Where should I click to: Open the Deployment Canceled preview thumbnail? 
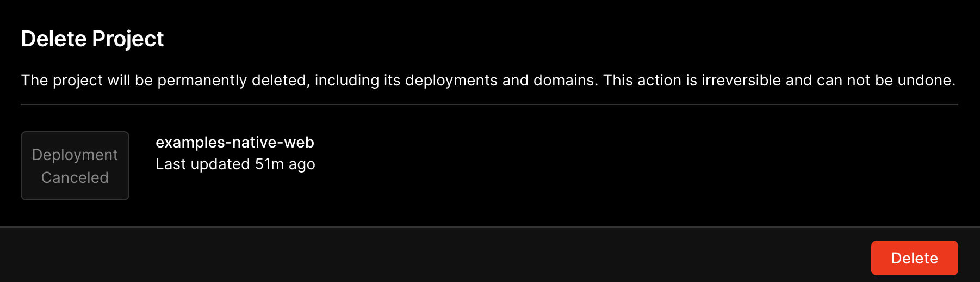point(75,165)
